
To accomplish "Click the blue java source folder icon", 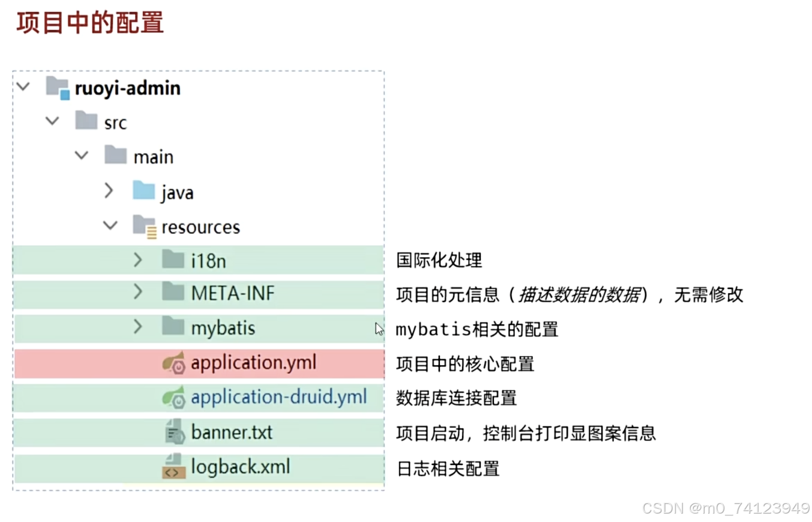I will pyautogui.click(x=144, y=190).
